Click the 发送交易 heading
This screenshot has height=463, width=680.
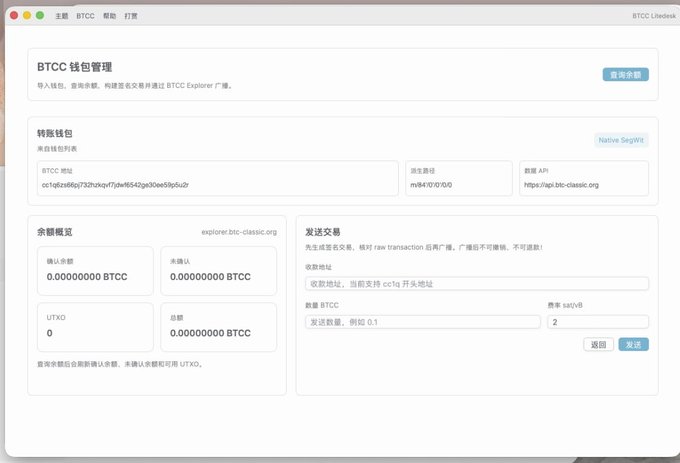click(323, 232)
